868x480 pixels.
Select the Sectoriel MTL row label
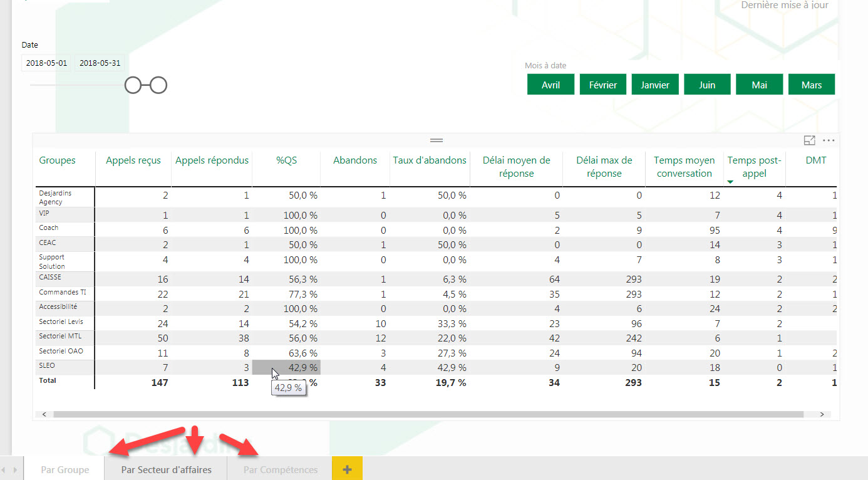click(60, 337)
